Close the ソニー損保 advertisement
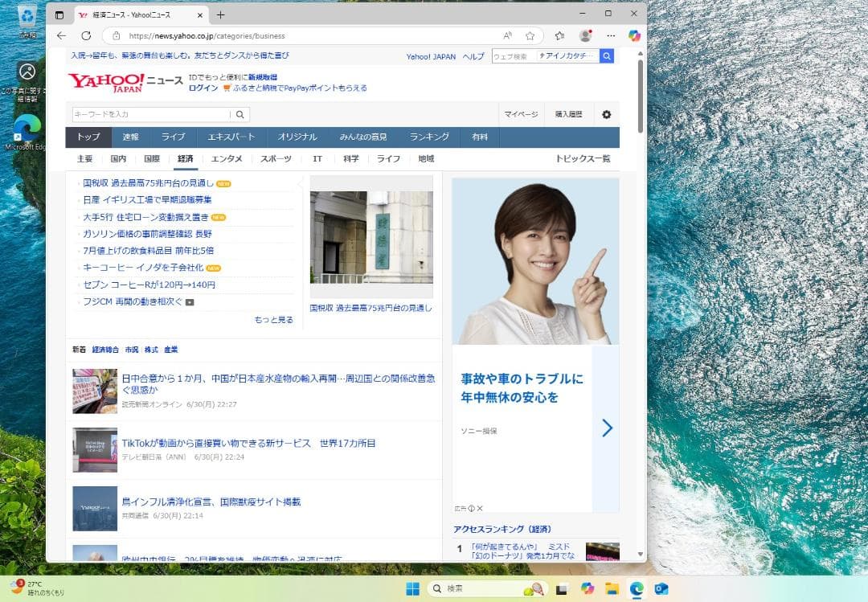 tap(479, 508)
